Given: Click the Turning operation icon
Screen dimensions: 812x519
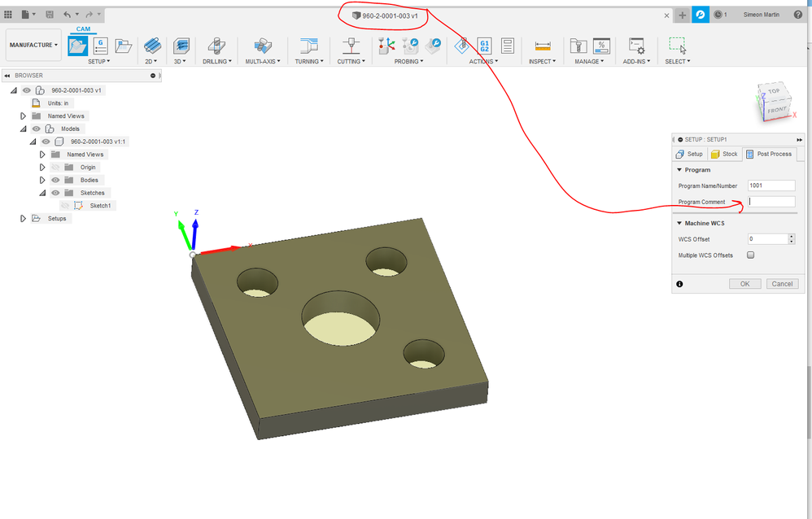Looking at the screenshot, I should [309, 46].
